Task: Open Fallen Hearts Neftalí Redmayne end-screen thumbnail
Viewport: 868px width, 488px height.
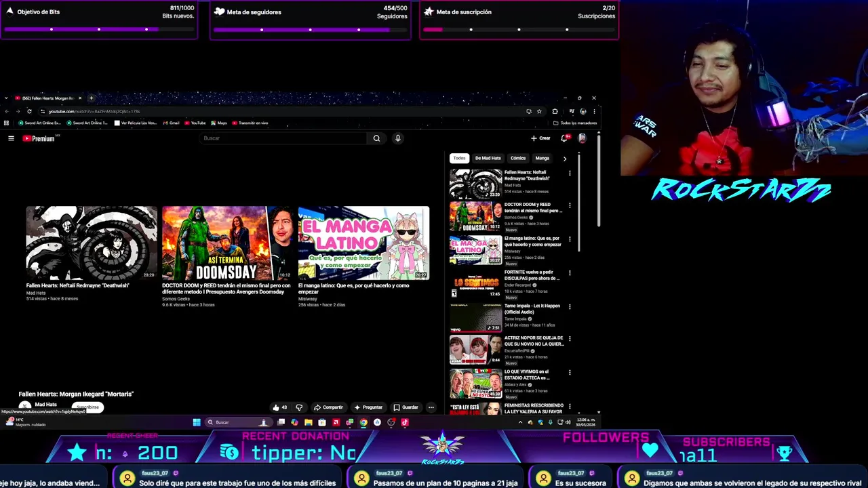Action: tap(92, 243)
